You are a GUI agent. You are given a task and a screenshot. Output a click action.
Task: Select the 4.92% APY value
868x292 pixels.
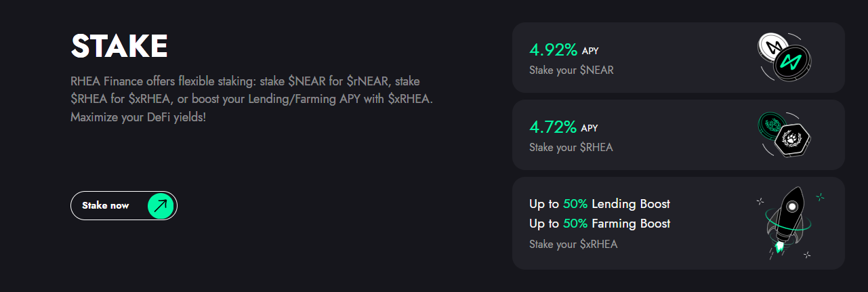coord(553,50)
